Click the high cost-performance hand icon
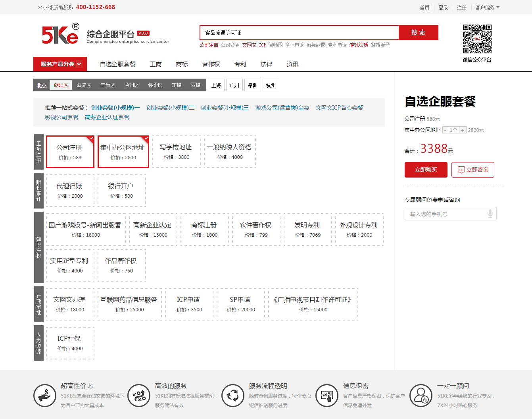This screenshot has width=532, height=419. 45,396
